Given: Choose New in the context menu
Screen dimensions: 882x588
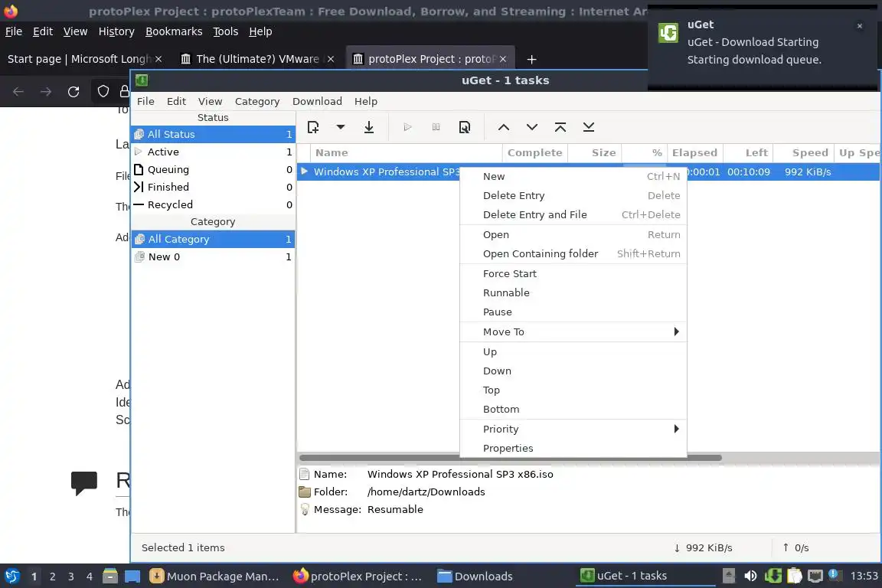Looking at the screenshot, I should click(x=573, y=176).
